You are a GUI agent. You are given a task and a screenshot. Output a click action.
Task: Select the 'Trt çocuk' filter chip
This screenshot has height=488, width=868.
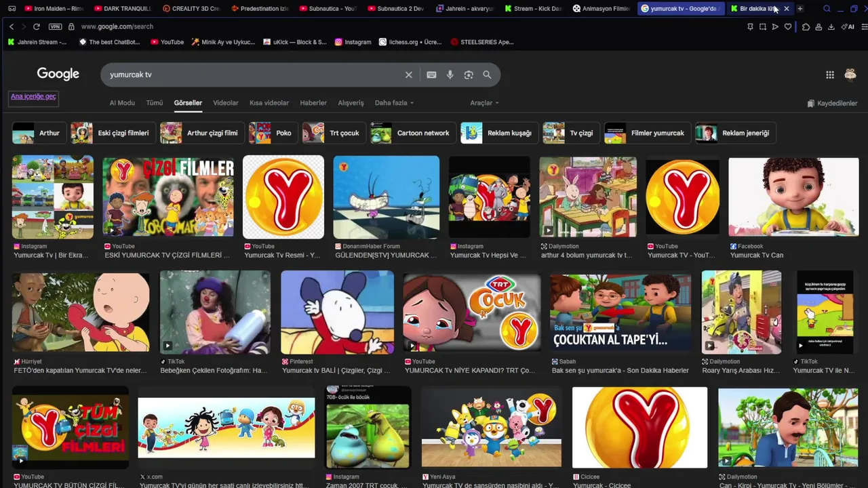(334, 133)
